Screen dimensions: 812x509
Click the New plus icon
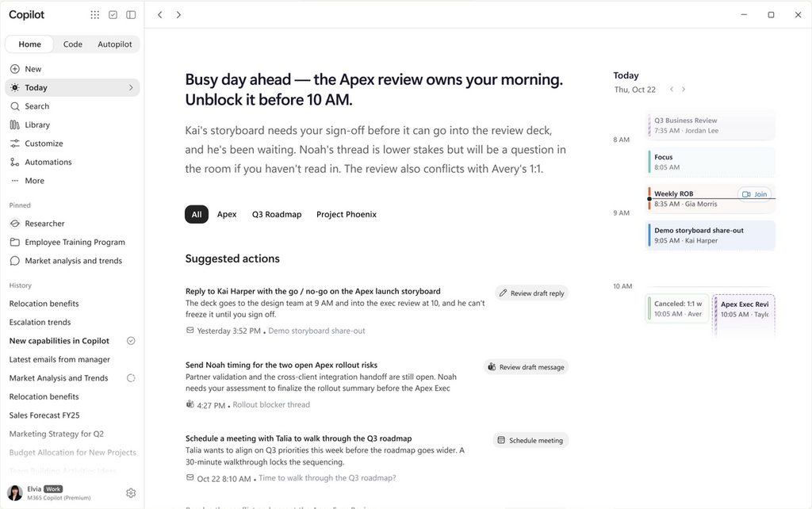[x=15, y=69]
